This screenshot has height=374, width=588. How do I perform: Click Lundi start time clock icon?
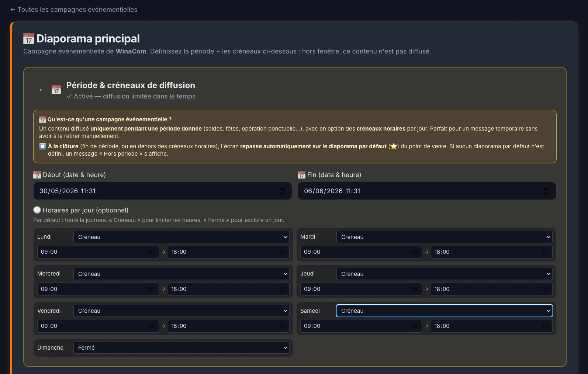[152, 252]
